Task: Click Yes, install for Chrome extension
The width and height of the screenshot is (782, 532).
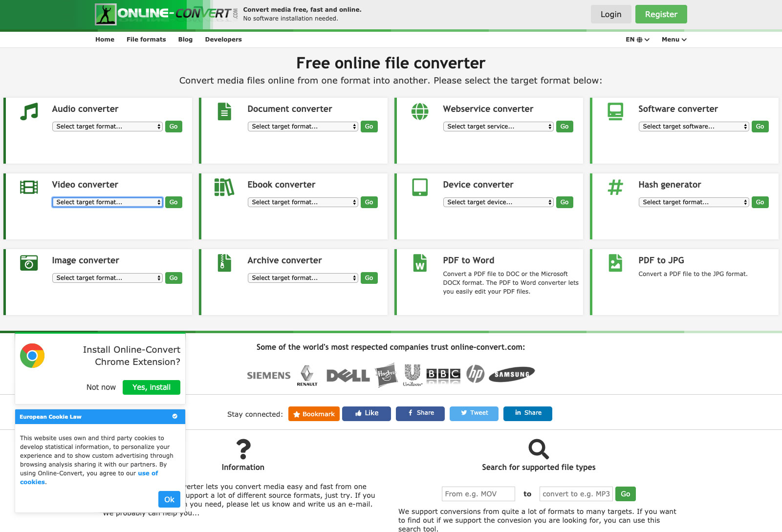Action: click(x=152, y=387)
